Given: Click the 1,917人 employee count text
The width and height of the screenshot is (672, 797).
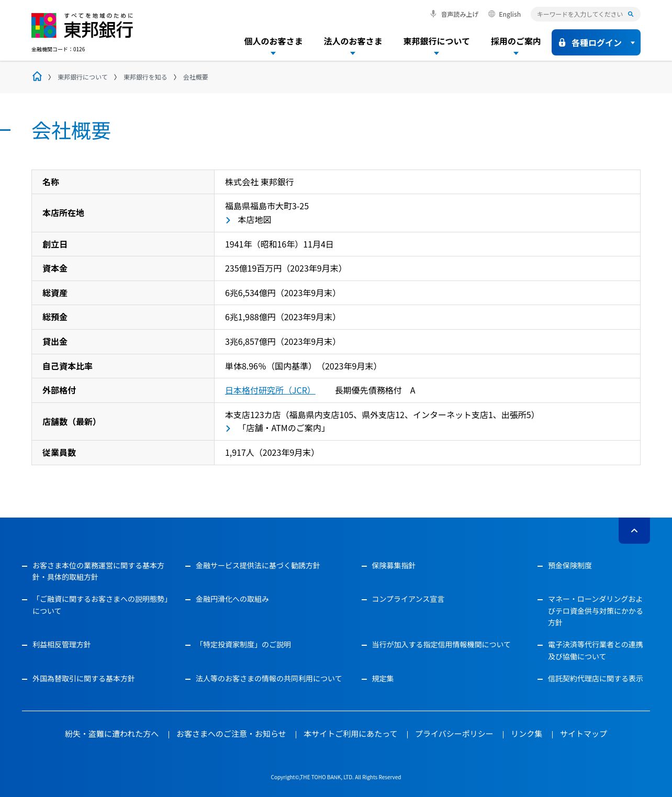Looking at the screenshot, I should [x=272, y=453].
